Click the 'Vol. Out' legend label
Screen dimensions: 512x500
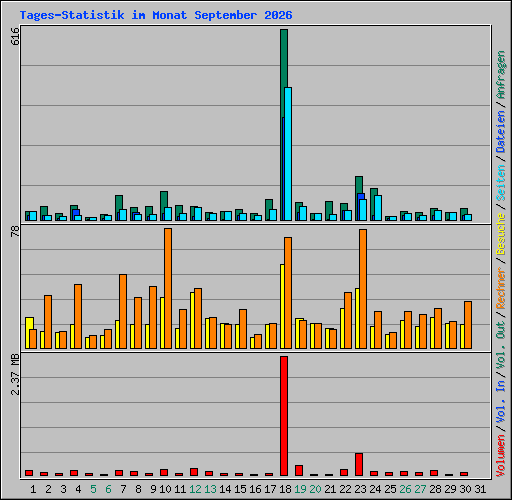pyautogui.click(x=501, y=346)
